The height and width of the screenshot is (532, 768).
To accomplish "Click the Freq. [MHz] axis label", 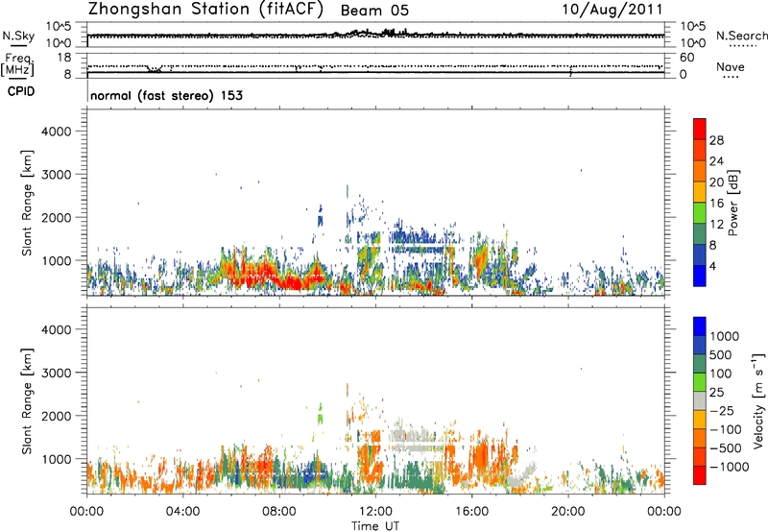I will (18, 64).
